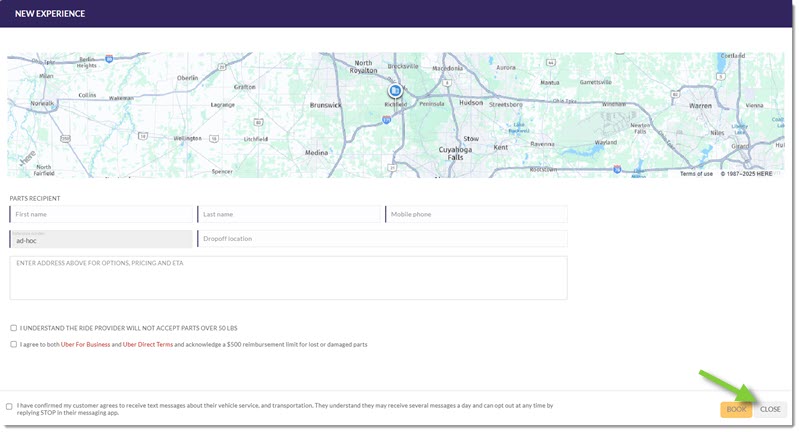
Task: Focus the Last name input
Action: pyautogui.click(x=288, y=214)
